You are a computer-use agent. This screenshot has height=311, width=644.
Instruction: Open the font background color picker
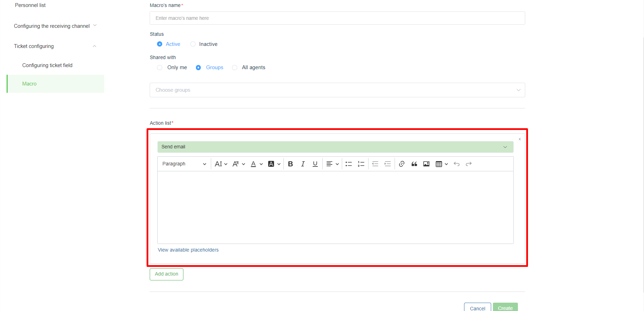click(x=274, y=164)
